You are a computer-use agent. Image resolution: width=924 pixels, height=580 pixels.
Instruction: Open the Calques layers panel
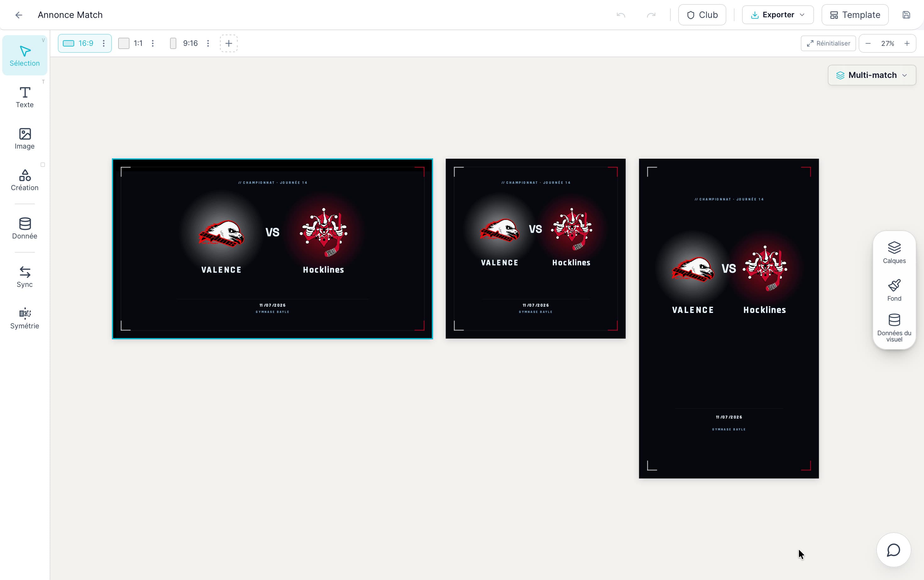click(x=894, y=252)
